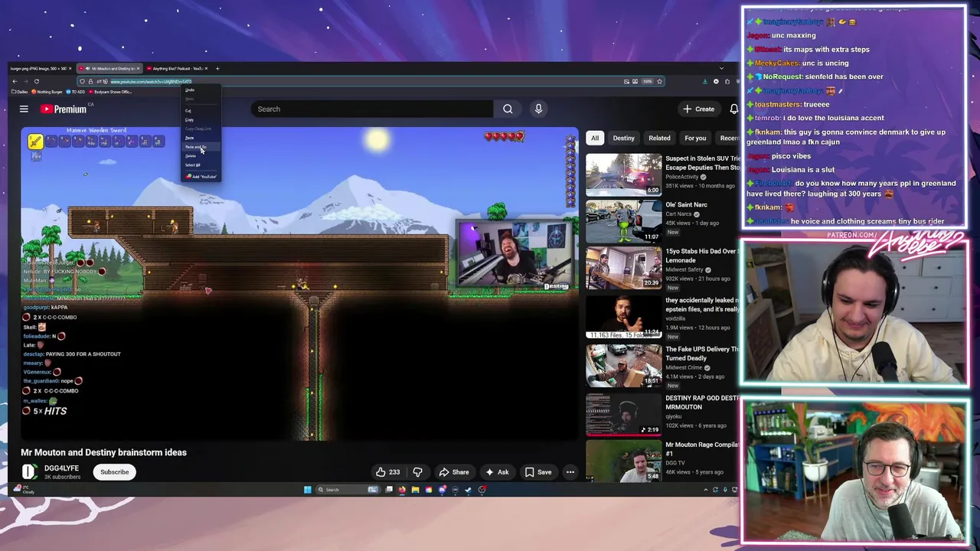Open Steam from the taskbar

pos(468,490)
